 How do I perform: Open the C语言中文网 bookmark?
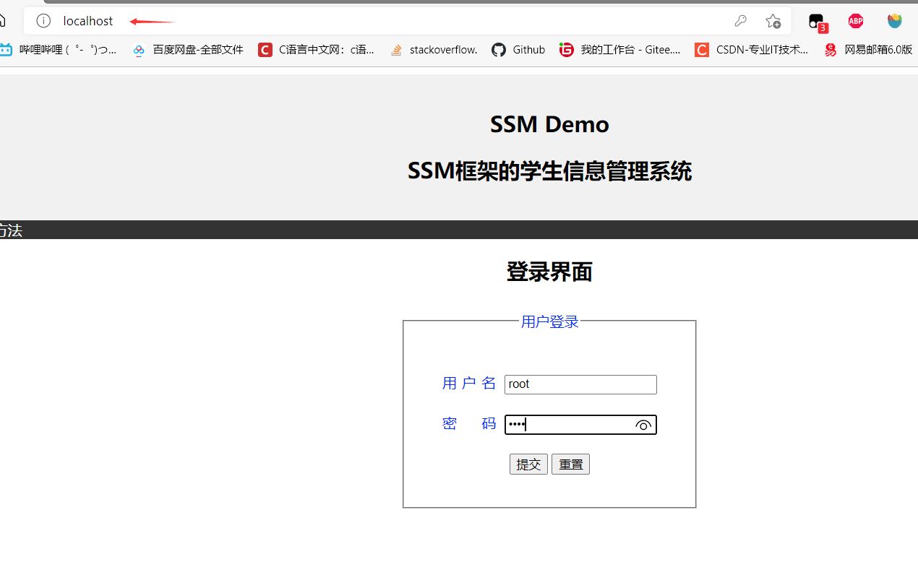(x=317, y=50)
